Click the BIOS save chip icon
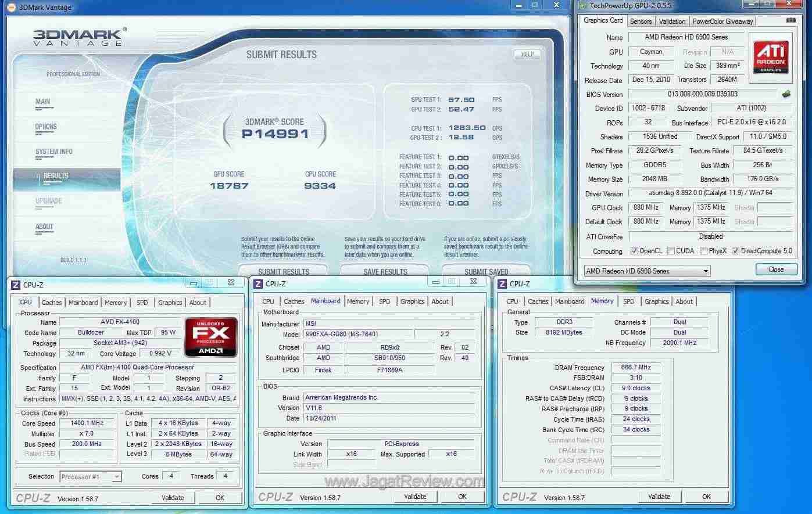This screenshot has height=514, width=812. coord(786,94)
